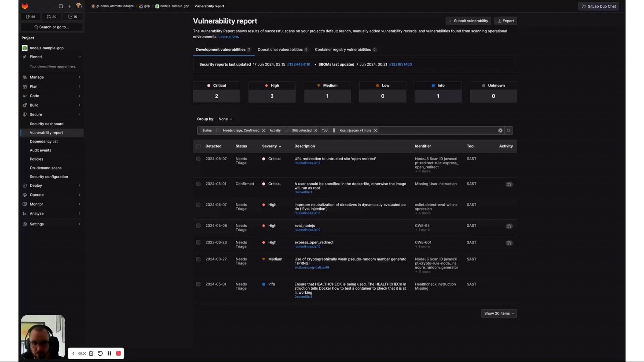
Task: Open pipeline link #1334484116
Action: point(298,64)
